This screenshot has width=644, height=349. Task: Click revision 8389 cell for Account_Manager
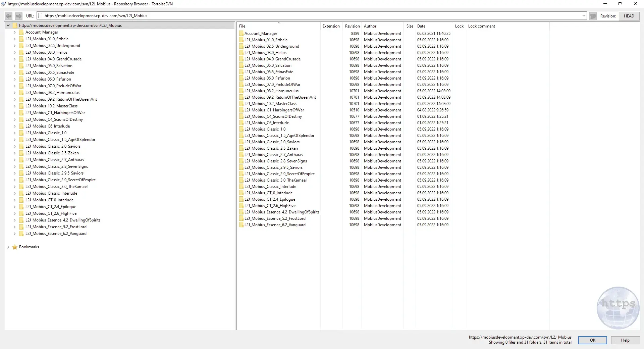(x=355, y=34)
